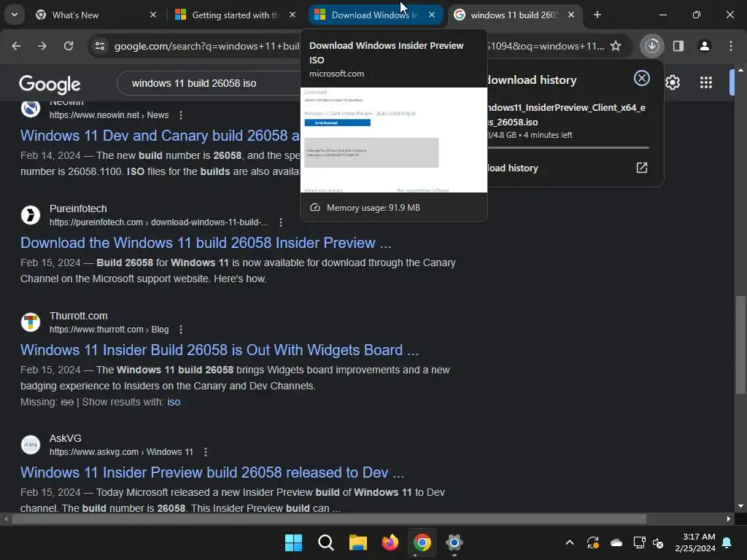
Task: Click the Thurrott.com site favicon
Action: pyautogui.click(x=31, y=322)
